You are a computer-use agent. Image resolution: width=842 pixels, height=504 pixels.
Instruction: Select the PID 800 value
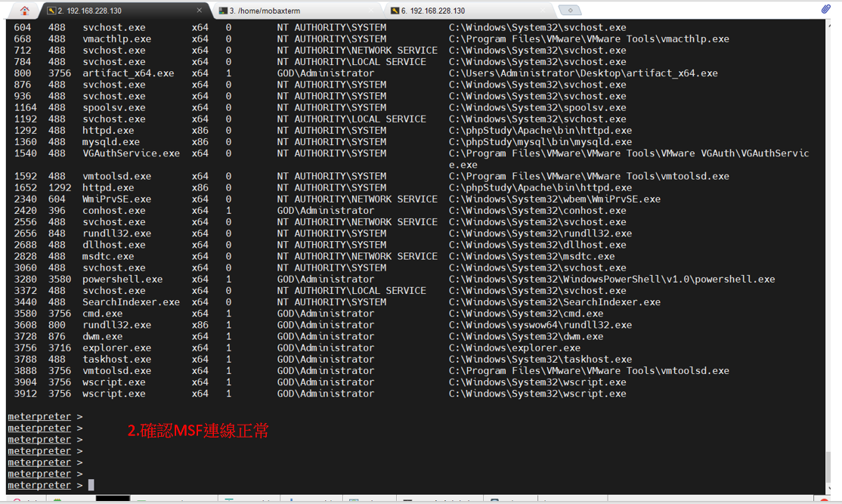23,73
